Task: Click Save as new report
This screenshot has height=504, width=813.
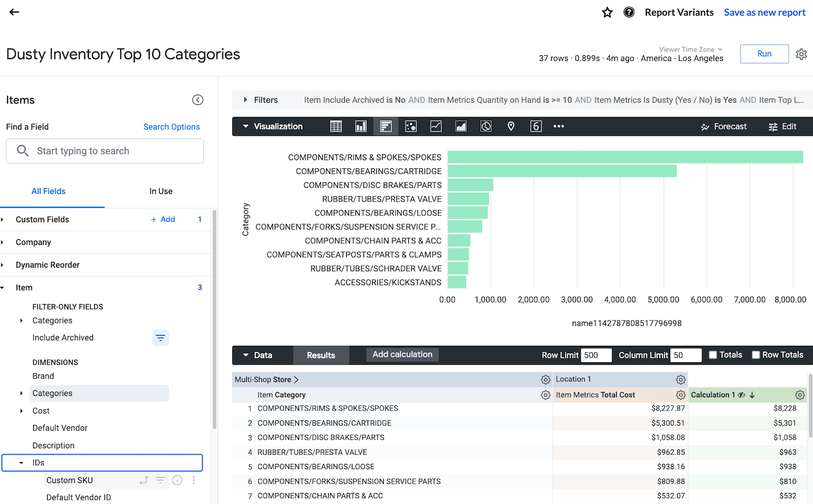Action: 764,12
